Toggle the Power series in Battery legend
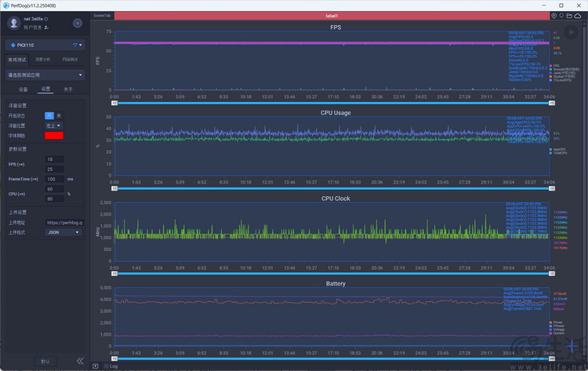This screenshot has width=588, height=371. tap(556, 322)
